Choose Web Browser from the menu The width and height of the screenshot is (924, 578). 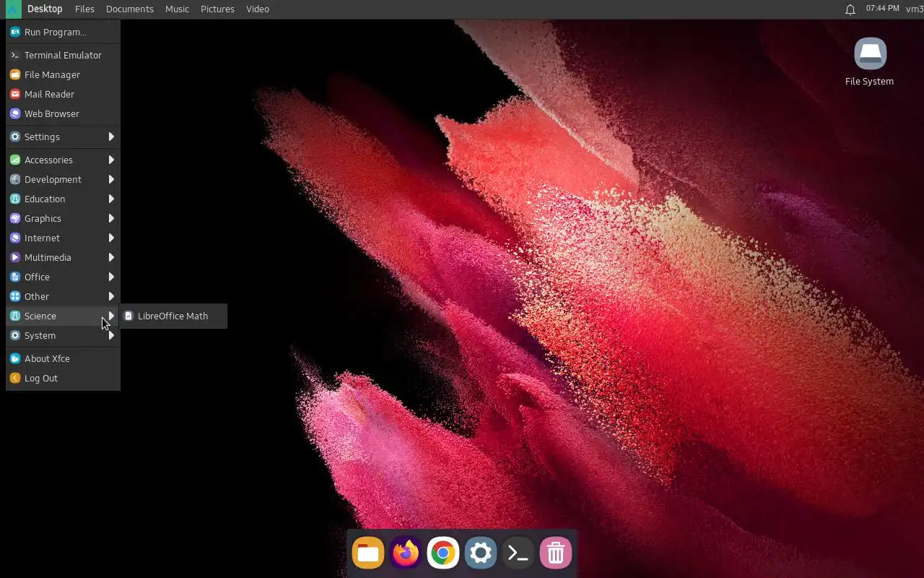(63, 113)
